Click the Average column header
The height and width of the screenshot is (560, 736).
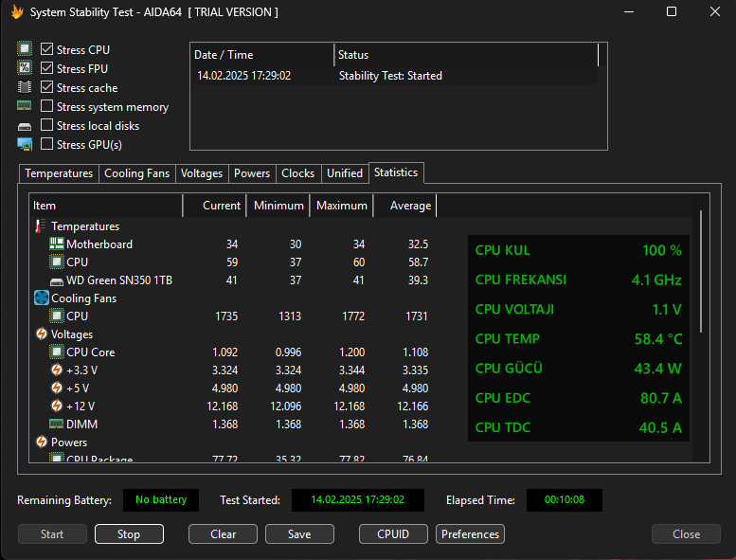click(404, 206)
